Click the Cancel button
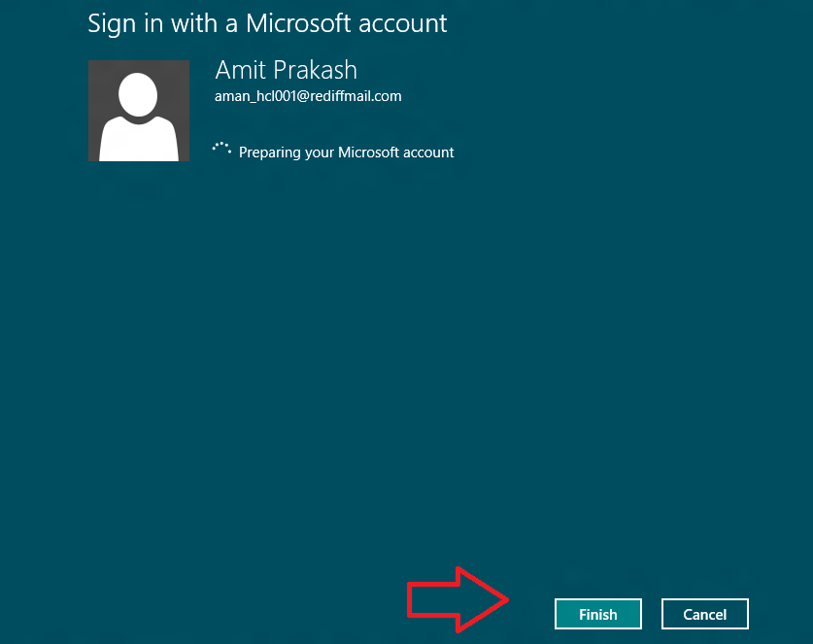Screen dimensions: 813x644 tap(704, 614)
